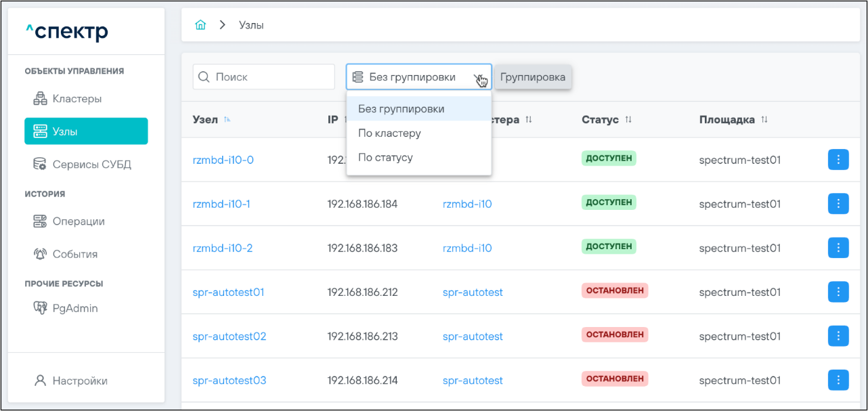Select Узлы item in sidebar
The image size is (868, 411).
(86, 131)
